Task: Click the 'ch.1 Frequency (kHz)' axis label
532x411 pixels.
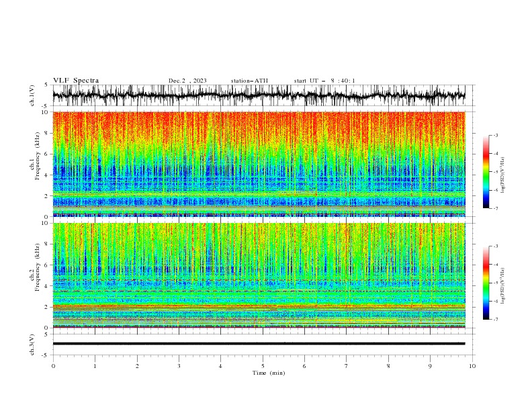Action: pos(34,156)
